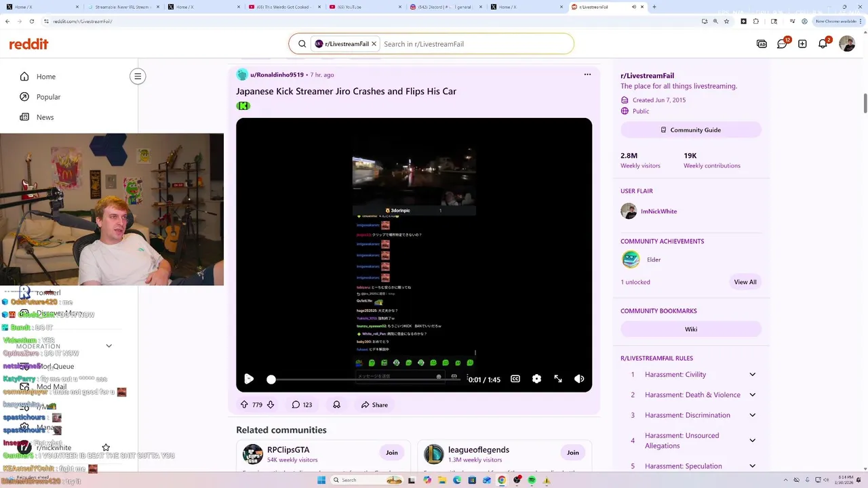The image size is (868, 488).
Task: Reload the page
Action: click(x=31, y=21)
